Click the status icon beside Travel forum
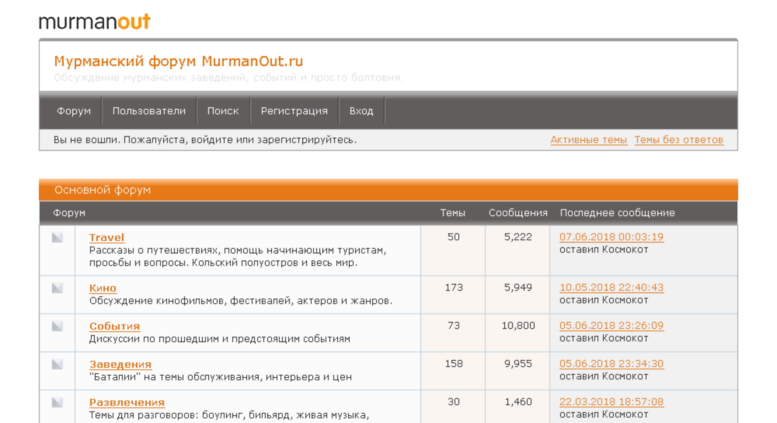 click(57, 238)
